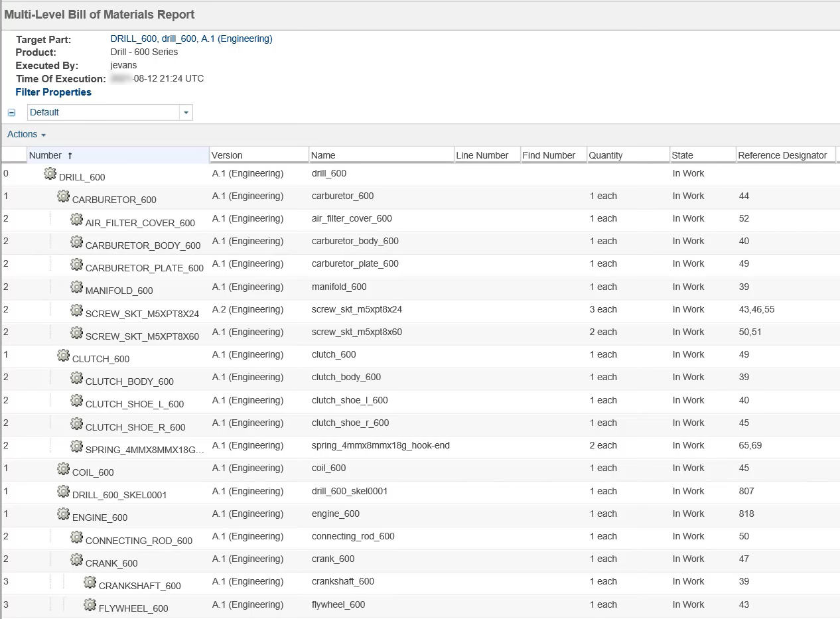Click the part icon for CLUTCH_BODY_600

(76, 378)
